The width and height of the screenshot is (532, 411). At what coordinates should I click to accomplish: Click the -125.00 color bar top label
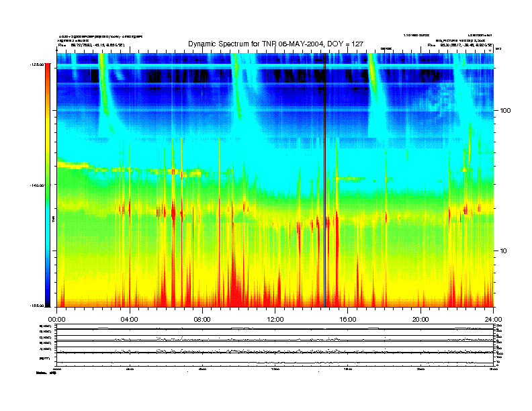[38, 64]
